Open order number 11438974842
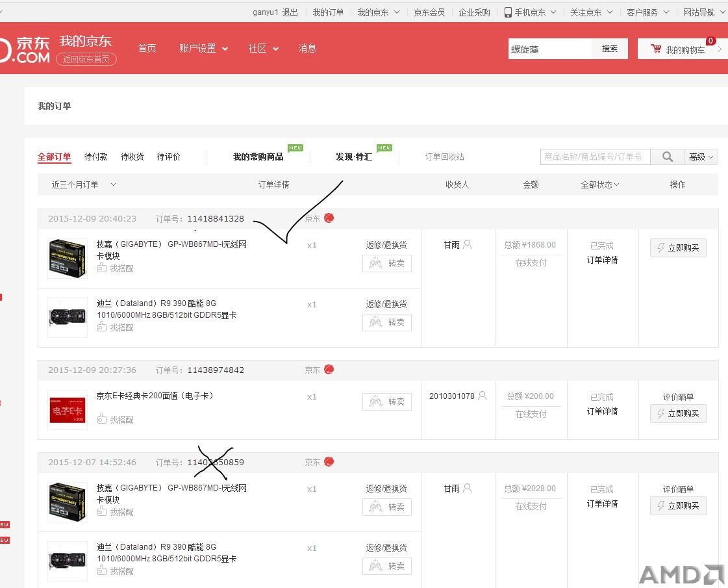 coord(216,370)
